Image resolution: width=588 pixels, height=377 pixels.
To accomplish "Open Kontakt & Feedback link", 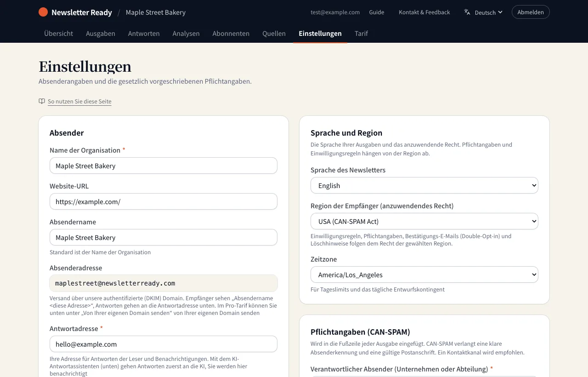I will click(424, 12).
